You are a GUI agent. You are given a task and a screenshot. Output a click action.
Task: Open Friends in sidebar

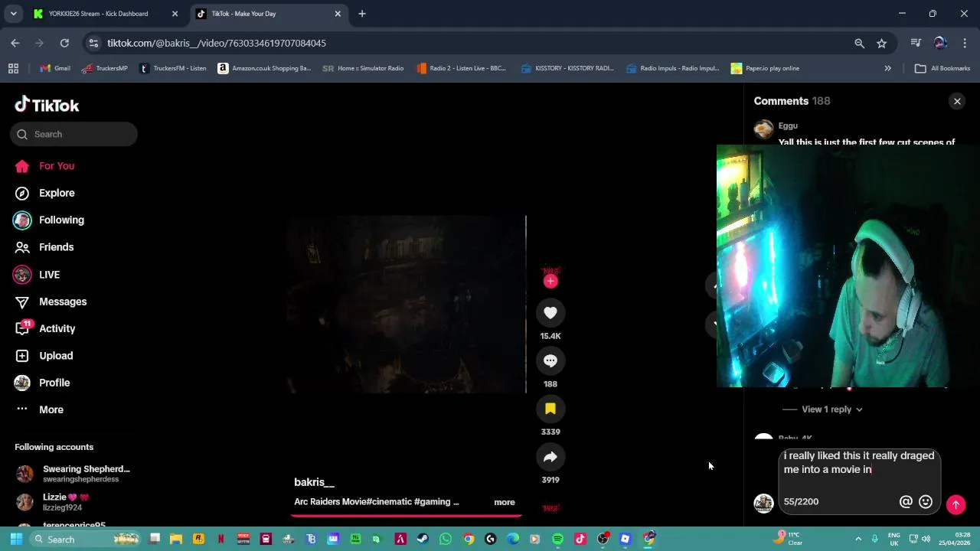point(56,247)
